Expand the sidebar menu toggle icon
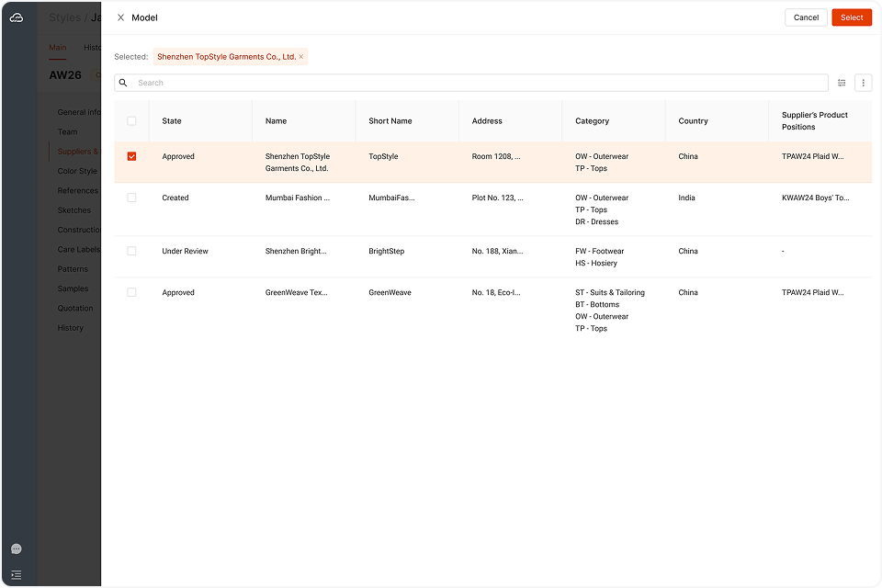882x588 pixels. pyautogui.click(x=17, y=574)
